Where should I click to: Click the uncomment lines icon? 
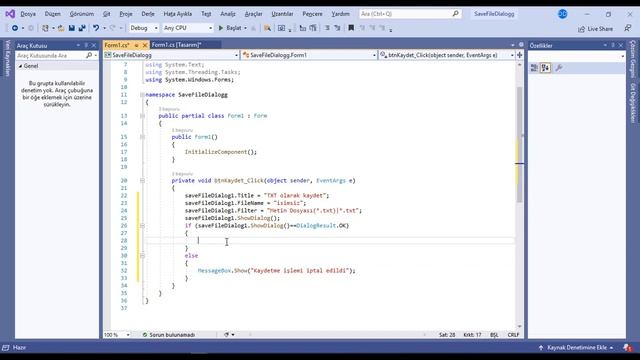point(337,28)
